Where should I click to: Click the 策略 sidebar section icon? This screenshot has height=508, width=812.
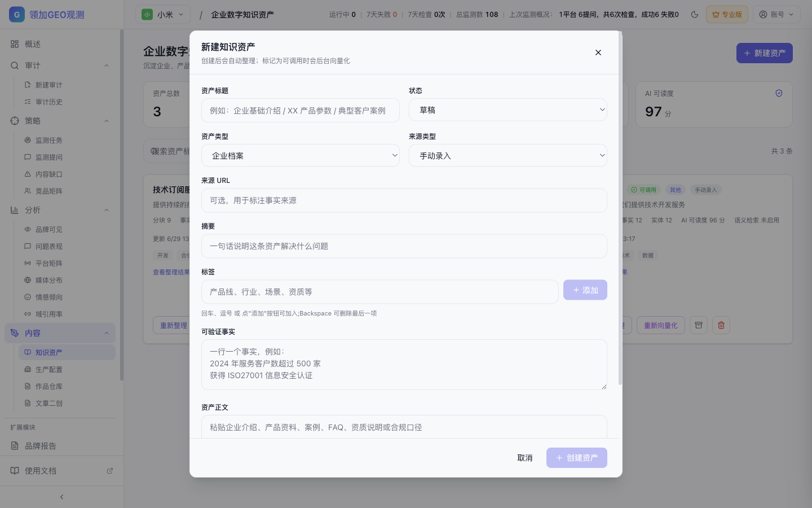(x=15, y=121)
